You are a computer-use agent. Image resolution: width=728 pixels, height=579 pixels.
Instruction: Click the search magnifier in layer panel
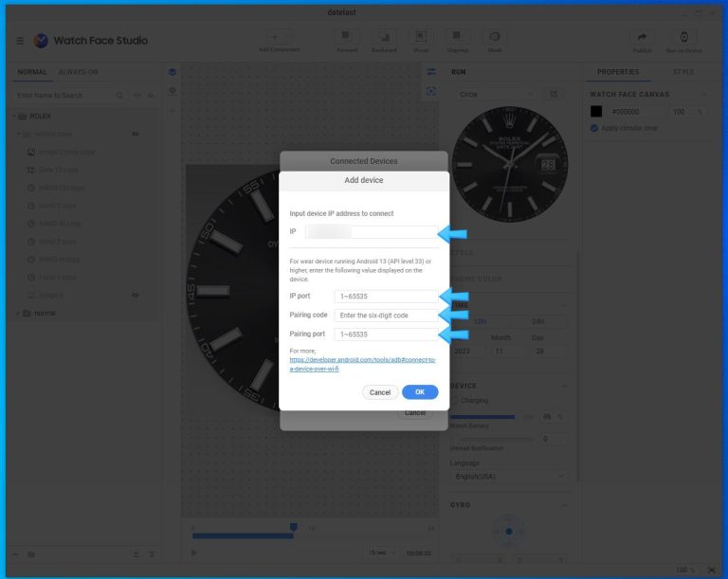pos(119,96)
